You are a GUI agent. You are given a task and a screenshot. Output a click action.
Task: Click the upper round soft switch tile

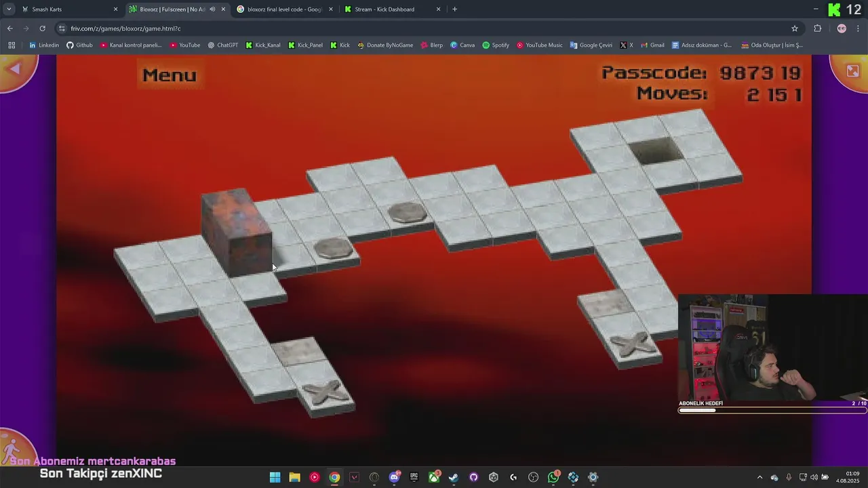pos(408,213)
